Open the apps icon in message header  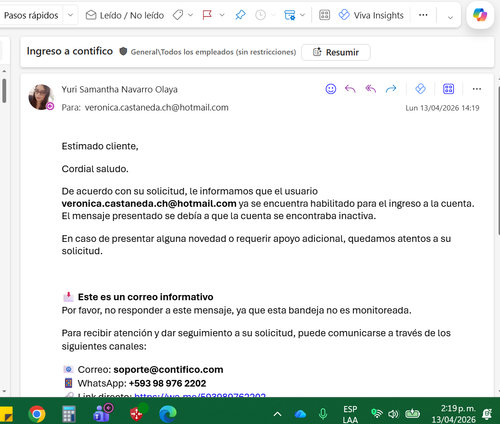coord(448,89)
